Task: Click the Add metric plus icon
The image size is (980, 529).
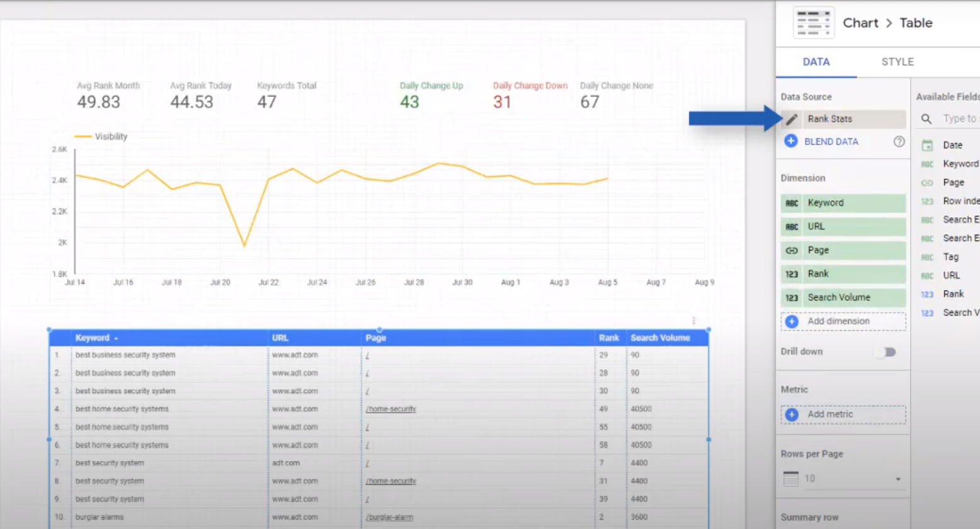Action: tap(792, 414)
